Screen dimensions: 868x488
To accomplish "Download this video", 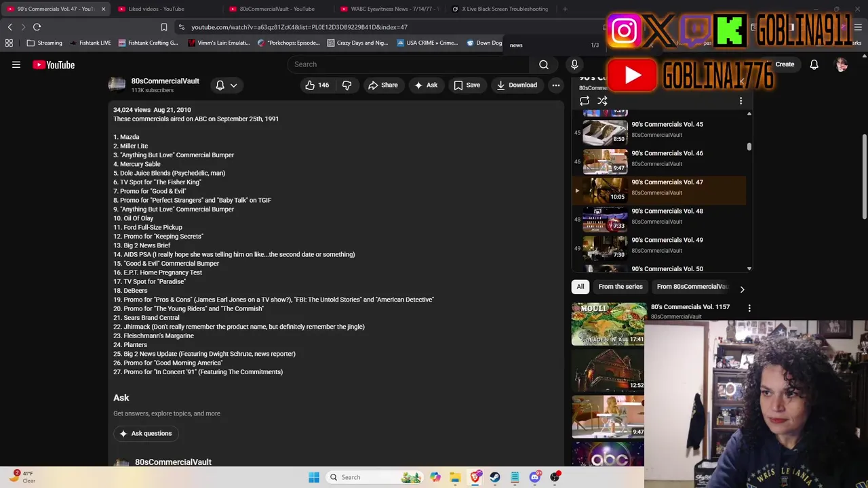I will coord(517,85).
